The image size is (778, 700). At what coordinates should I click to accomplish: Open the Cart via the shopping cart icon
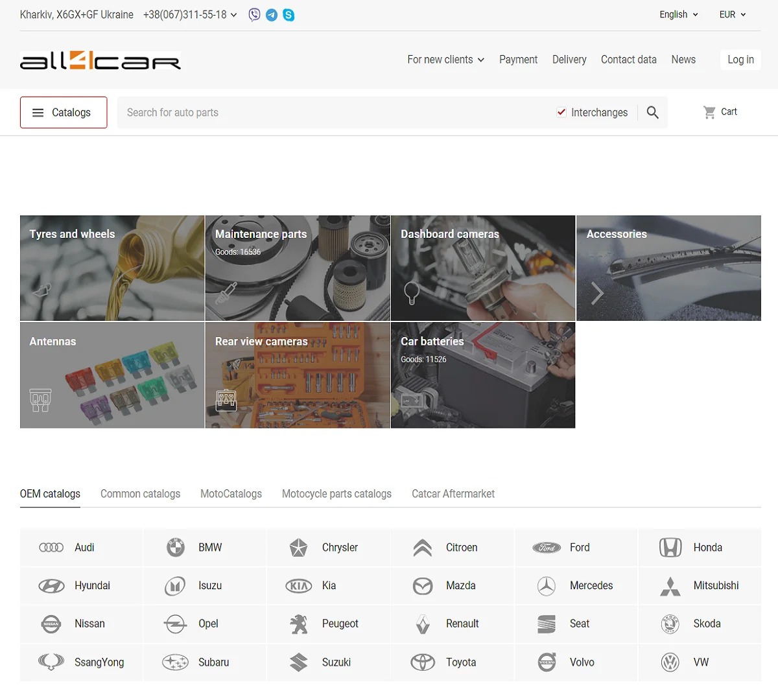709,111
